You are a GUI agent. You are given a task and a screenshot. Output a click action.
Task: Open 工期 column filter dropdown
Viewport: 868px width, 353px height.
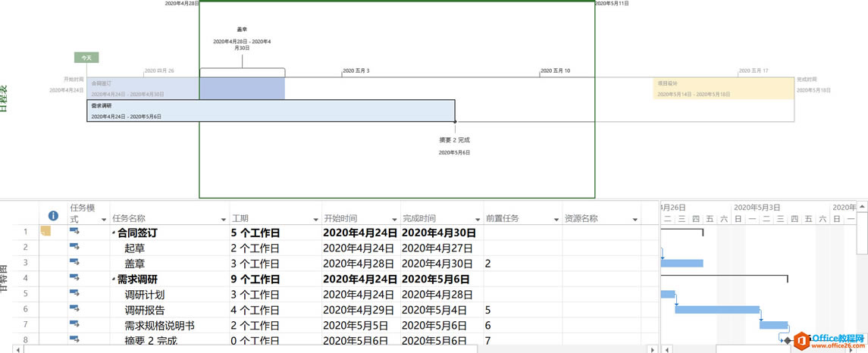pos(317,220)
